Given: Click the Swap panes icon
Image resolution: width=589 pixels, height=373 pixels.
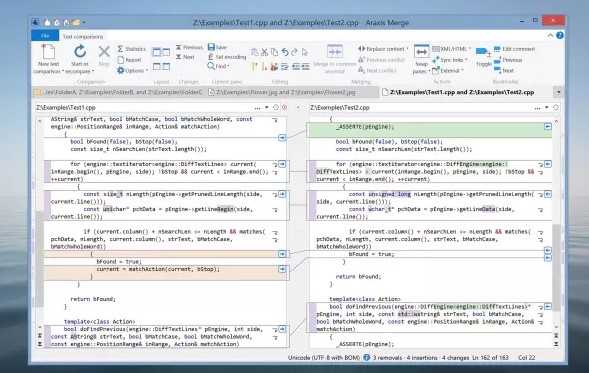Looking at the screenshot, I should click(x=421, y=52).
